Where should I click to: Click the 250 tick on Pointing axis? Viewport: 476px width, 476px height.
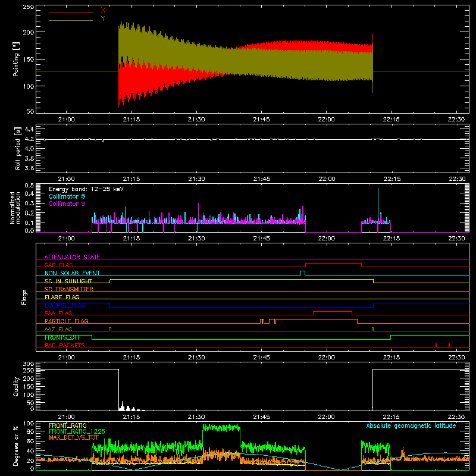click(x=29, y=7)
